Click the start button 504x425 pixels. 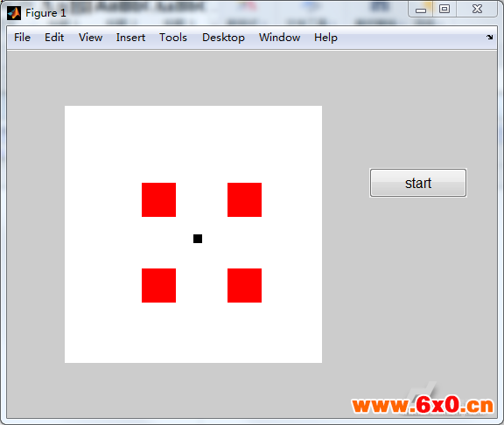[418, 183]
